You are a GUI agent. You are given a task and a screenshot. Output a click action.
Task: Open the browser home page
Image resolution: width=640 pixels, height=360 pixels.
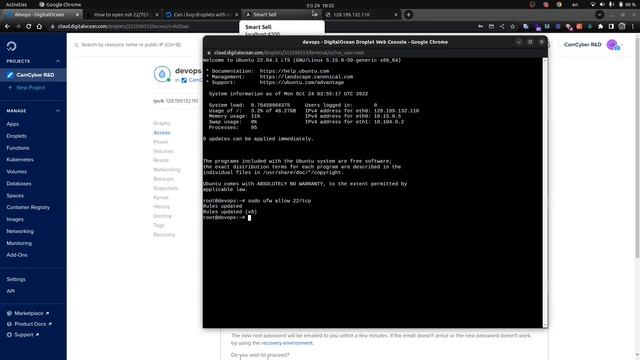click(x=39, y=26)
